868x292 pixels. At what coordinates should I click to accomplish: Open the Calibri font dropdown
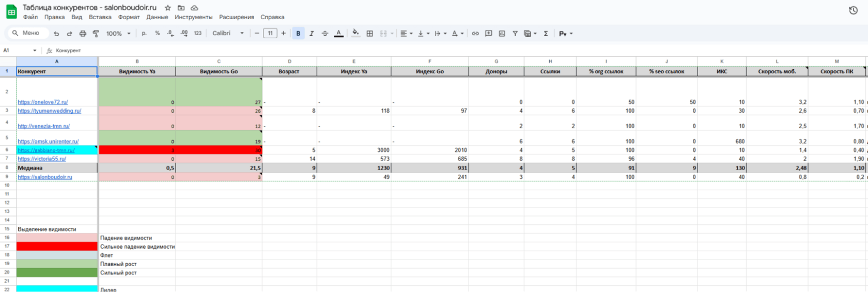click(x=228, y=33)
